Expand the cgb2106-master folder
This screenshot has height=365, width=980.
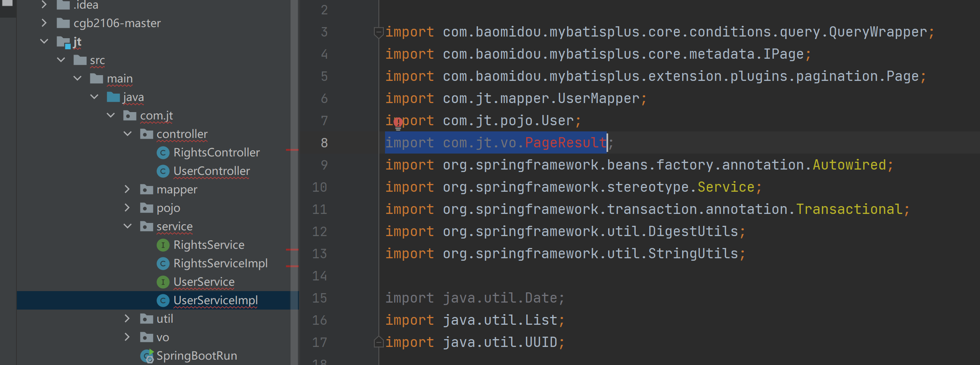tap(44, 23)
